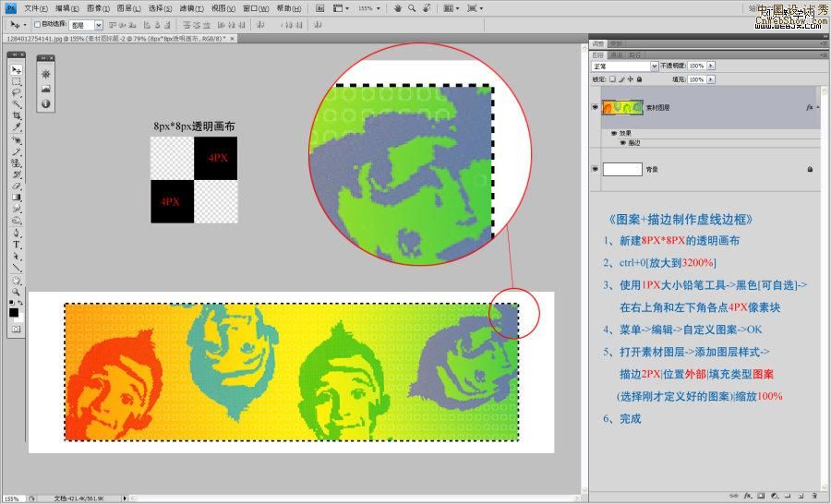Toggle lock transparent pixels
Image resolution: width=831 pixels, height=504 pixels.
pyautogui.click(x=613, y=79)
